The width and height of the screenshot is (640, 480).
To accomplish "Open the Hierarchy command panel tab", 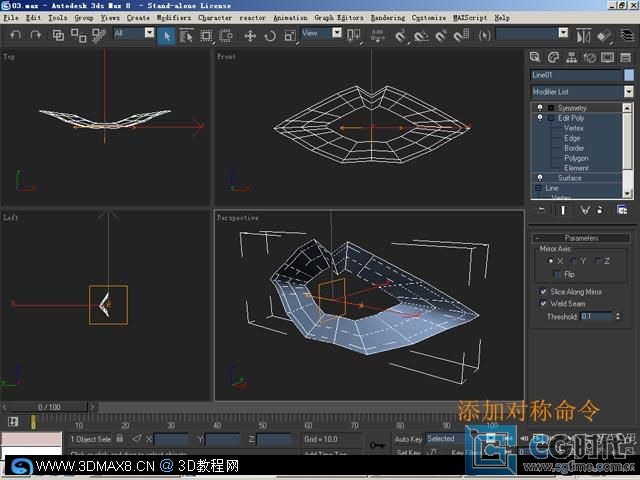I will 571,57.
